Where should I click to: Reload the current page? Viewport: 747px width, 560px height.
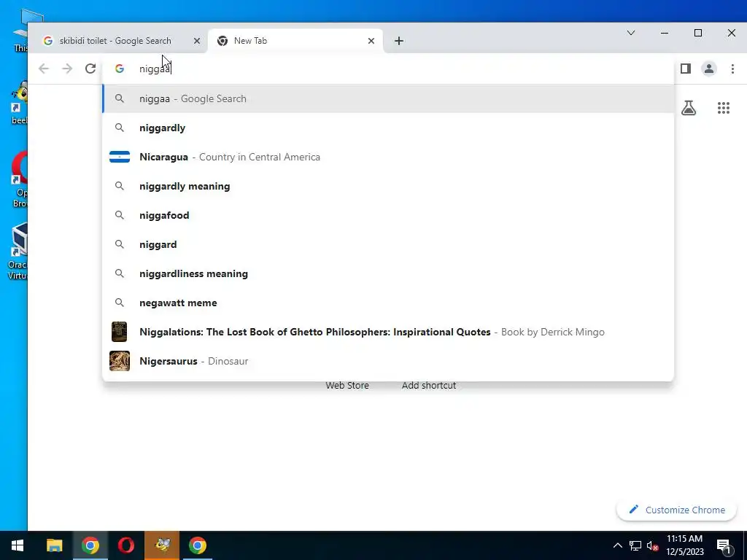pyautogui.click(x=90, y=69)
